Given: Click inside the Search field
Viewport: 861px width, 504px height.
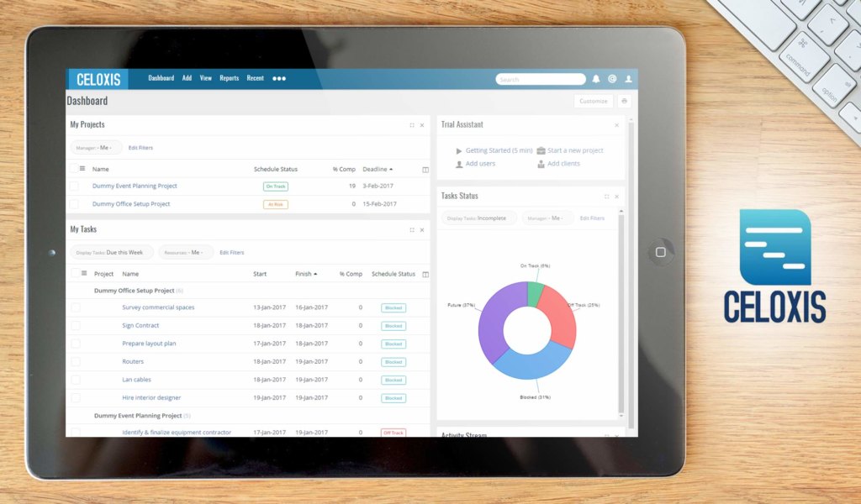Looking at the screenshot, I should pos(541,79).
